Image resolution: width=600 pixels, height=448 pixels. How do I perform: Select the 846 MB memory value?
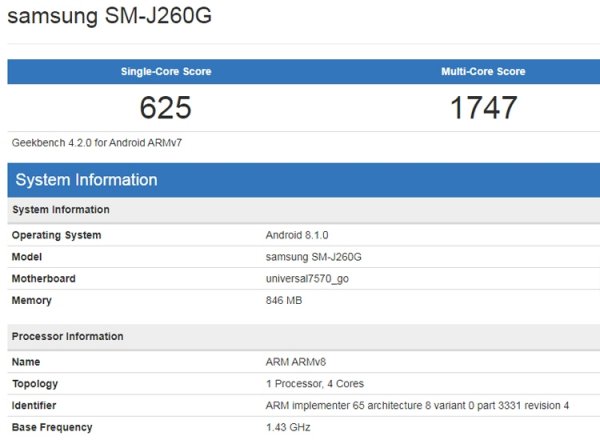(x=287, y=301)
